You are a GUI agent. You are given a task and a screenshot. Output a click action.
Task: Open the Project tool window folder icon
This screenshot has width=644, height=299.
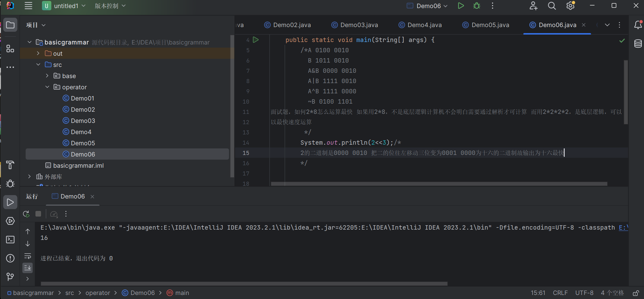[10, 25]
